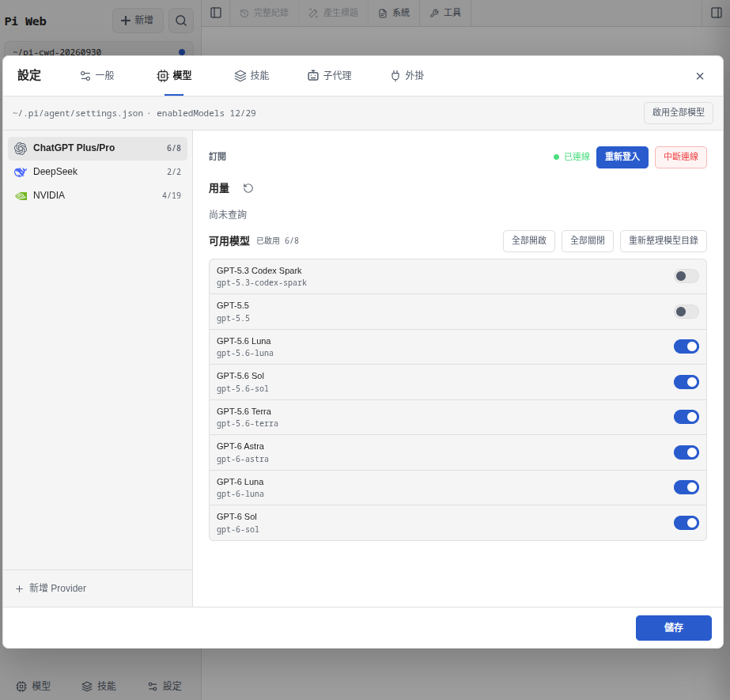The image size is (730, 700).
Task: Click the 全部關閉 button
Action: [588, 240]
